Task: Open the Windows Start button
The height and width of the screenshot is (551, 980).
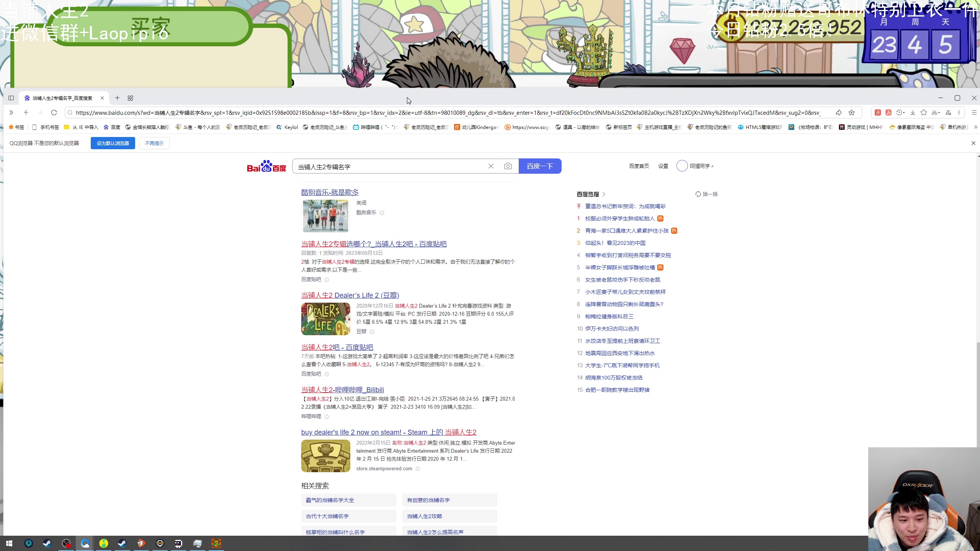Action: [10, 543]
